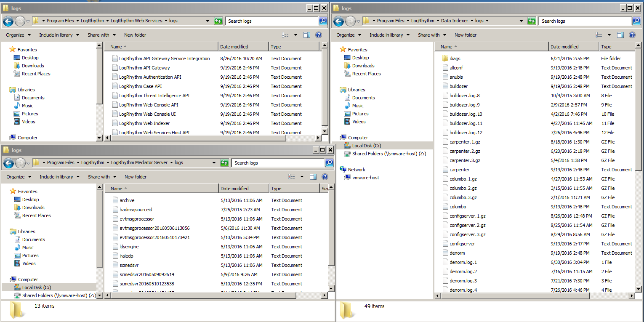644x322 pixels.
Task: Open Pictures library in Web Services window
Action: click(x=30, y=114)
